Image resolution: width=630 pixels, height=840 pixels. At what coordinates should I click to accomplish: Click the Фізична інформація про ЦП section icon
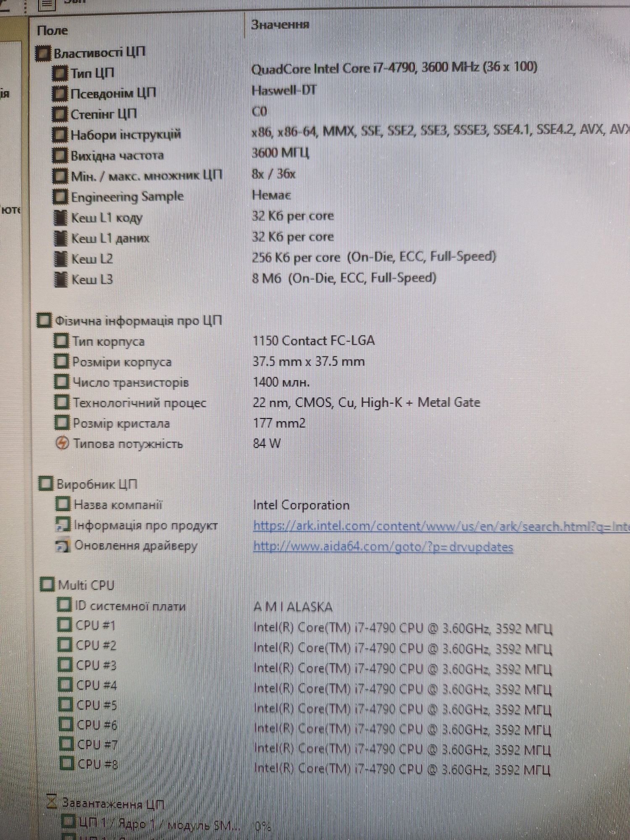tap(44, 320)
